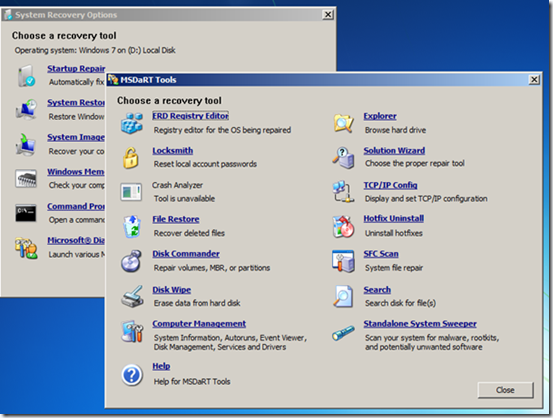Click the MSDaRT Tools title bar icon
The height and width of the screenshot is (418, 553).
pyautogui.click(x=113, y=80)
